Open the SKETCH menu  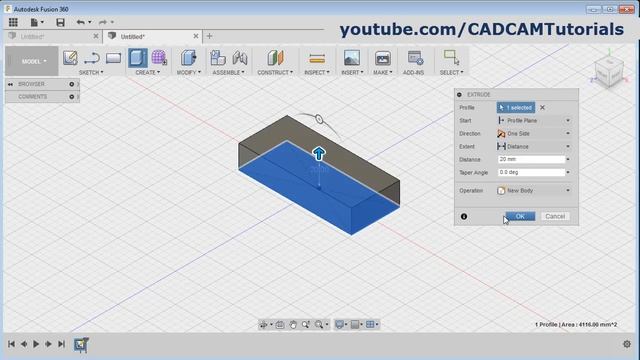click(x=91, y=72)
